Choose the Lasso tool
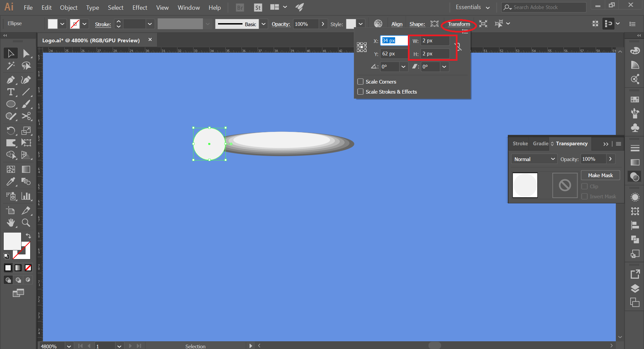The width and height of the screenshot is (644, 349). pyautogui.click(x=26, y=66)
